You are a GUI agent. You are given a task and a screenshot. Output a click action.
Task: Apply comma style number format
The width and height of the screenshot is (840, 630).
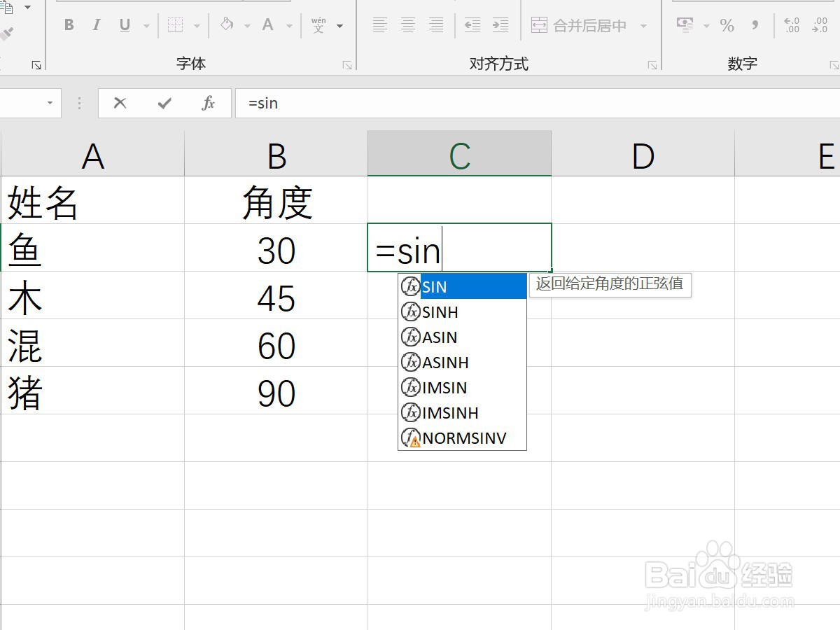point(755,25)
